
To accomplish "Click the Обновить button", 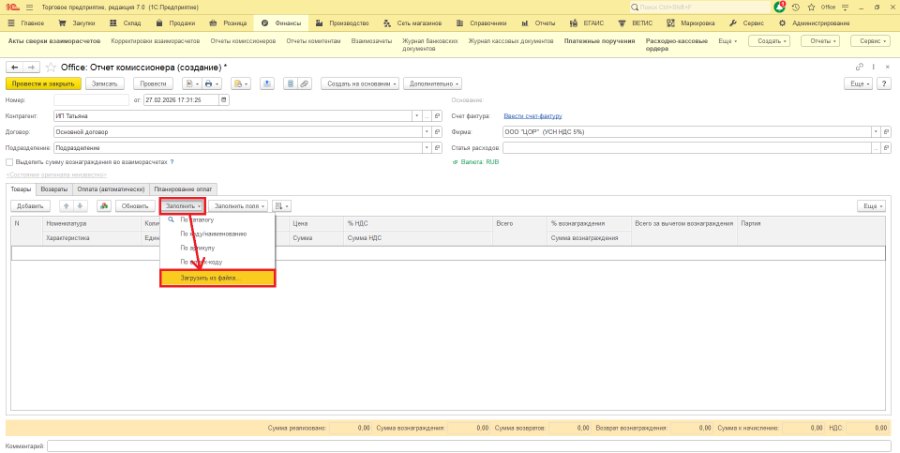I will point(135,206).
